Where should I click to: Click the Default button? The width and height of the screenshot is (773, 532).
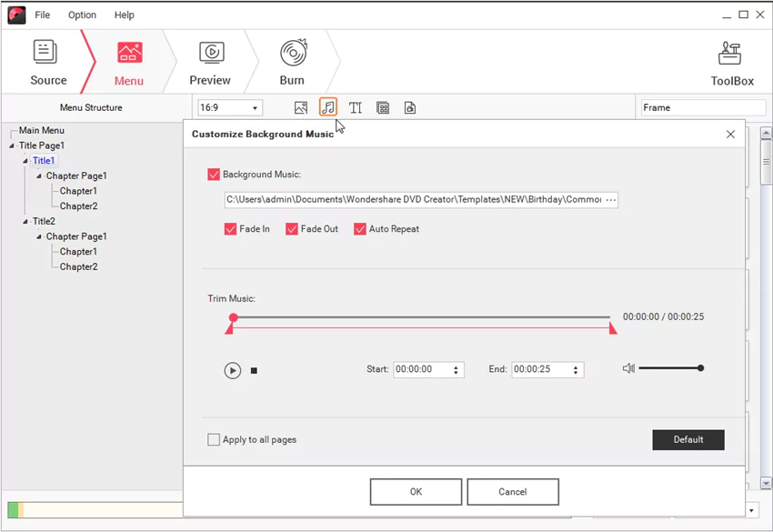click(x=688, y=439)
